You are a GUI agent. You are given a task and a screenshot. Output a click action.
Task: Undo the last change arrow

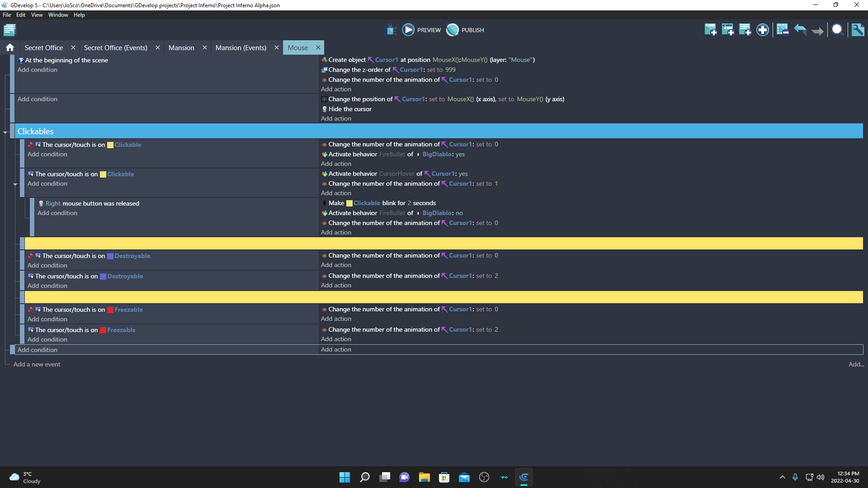800,30
